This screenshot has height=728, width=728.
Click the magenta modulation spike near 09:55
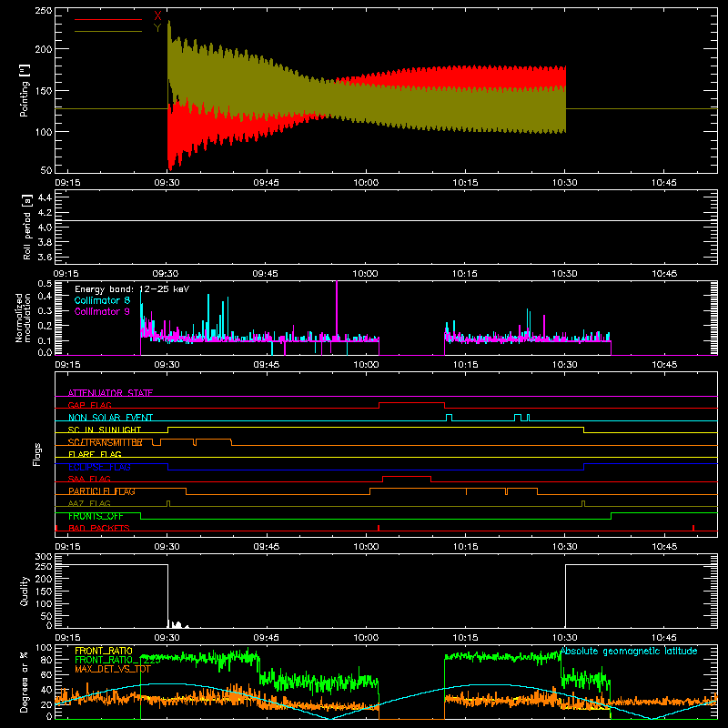point(337,310)
